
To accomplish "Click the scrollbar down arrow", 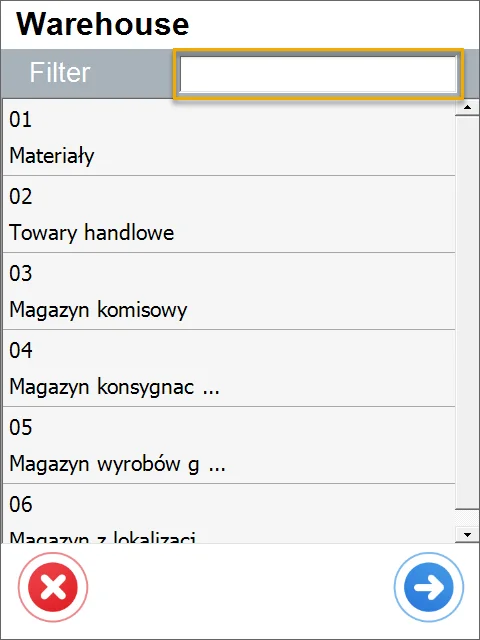I will click(x=467, y=534).
